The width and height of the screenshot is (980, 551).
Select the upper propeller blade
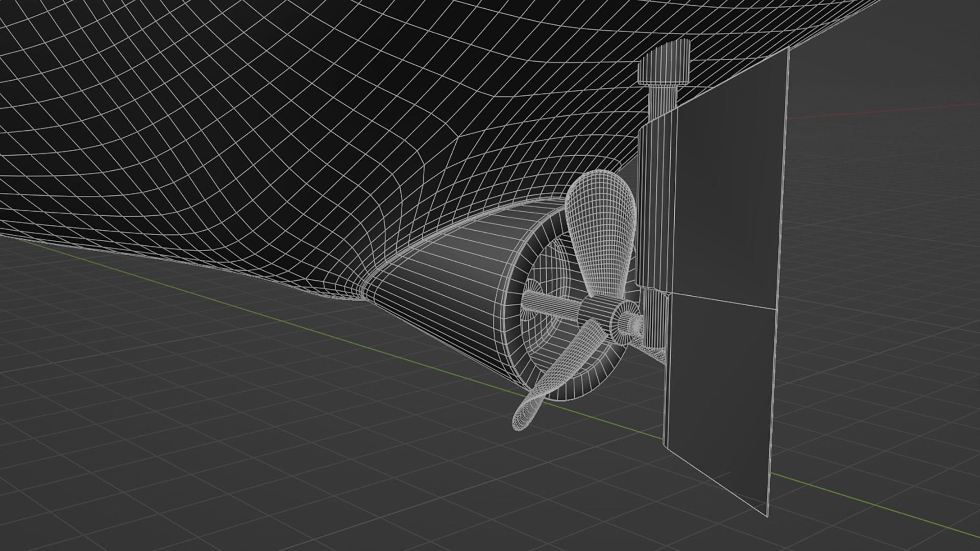point(602,235)
